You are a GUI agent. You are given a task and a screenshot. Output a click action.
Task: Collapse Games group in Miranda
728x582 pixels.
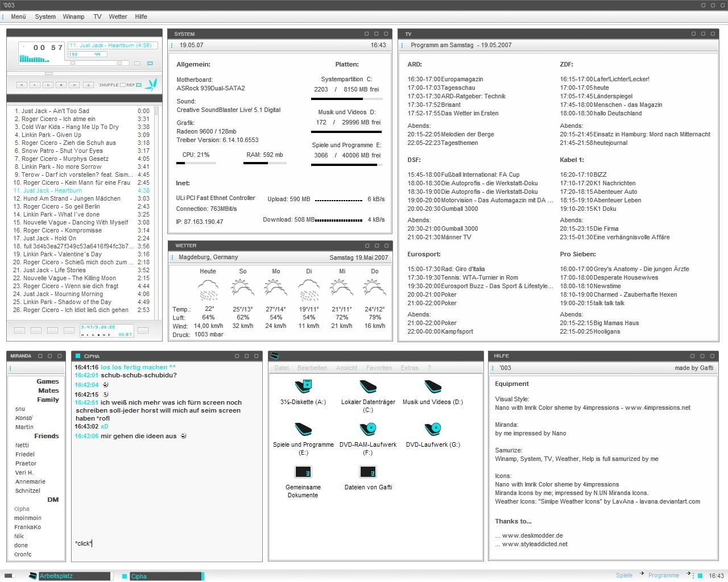click(x=48, y=381)
